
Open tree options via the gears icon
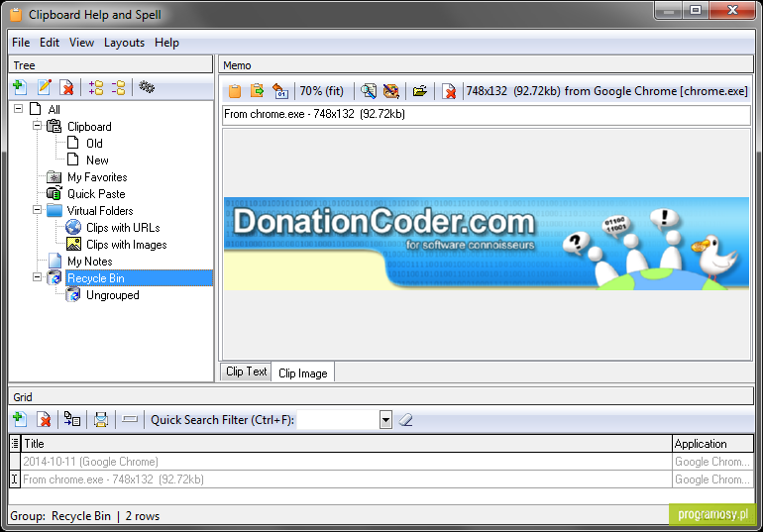[147, 87]
